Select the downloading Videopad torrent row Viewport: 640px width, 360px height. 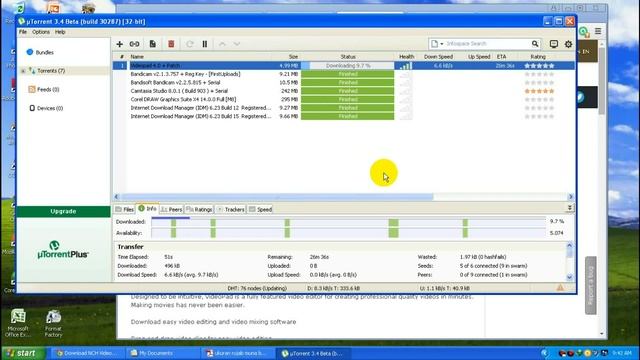(344, 65)
